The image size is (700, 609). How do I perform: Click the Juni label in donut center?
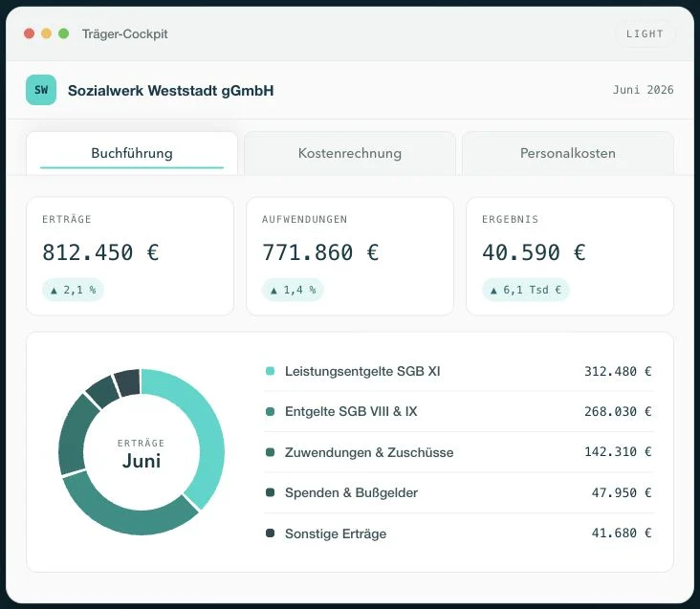click(142, 462)
